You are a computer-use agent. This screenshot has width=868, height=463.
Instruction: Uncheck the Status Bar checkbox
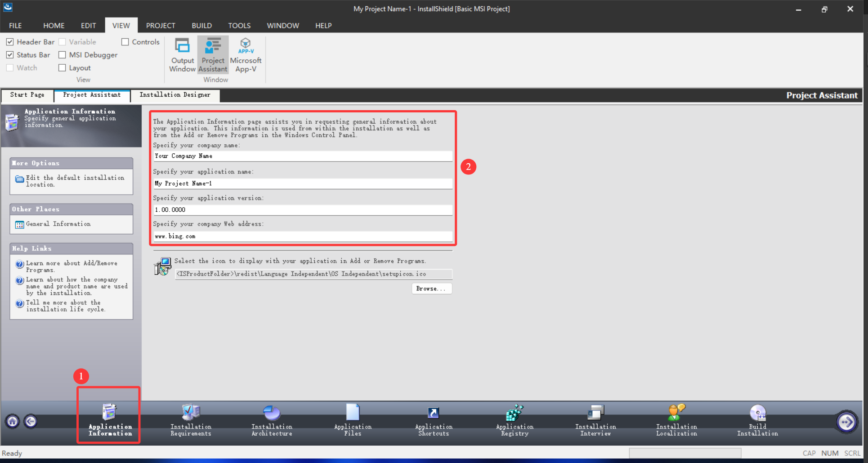tap(10, 55)
